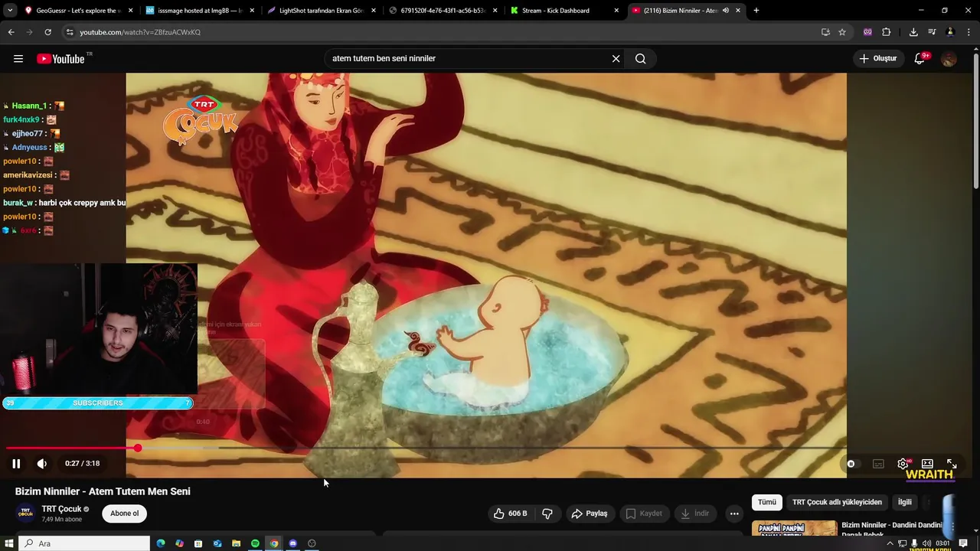This screenshot has width=980, height=551.
Task: Show hidden system tray icons
Action: [x=890, y=543]
